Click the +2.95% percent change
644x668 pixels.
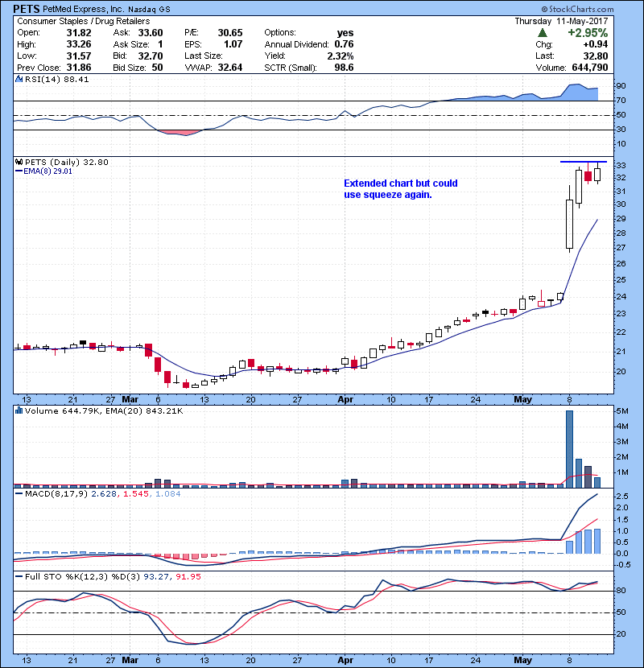588,32
